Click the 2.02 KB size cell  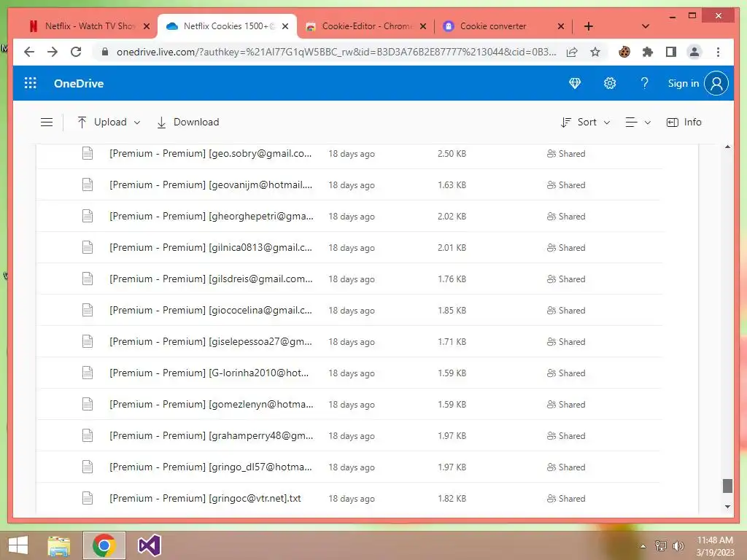point(452,216)
